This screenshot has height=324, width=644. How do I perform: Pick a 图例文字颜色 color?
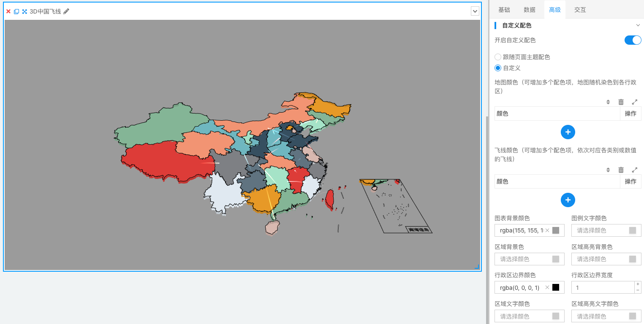click(x=606, y=230)
